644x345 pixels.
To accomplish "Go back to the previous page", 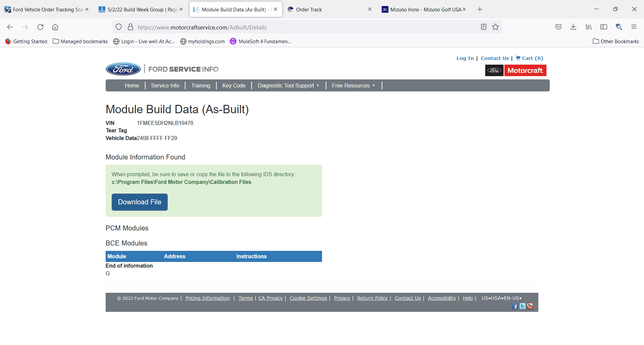I will point(10,27).
